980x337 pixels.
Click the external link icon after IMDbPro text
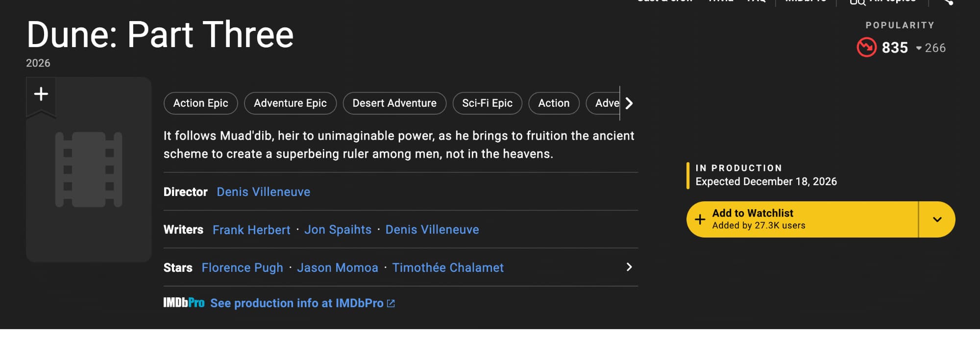pos(391,304)
